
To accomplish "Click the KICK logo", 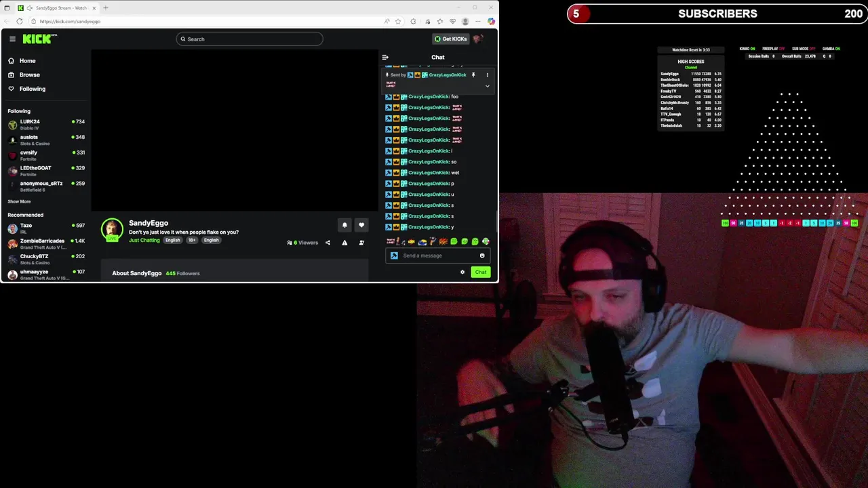I will 39,39.
